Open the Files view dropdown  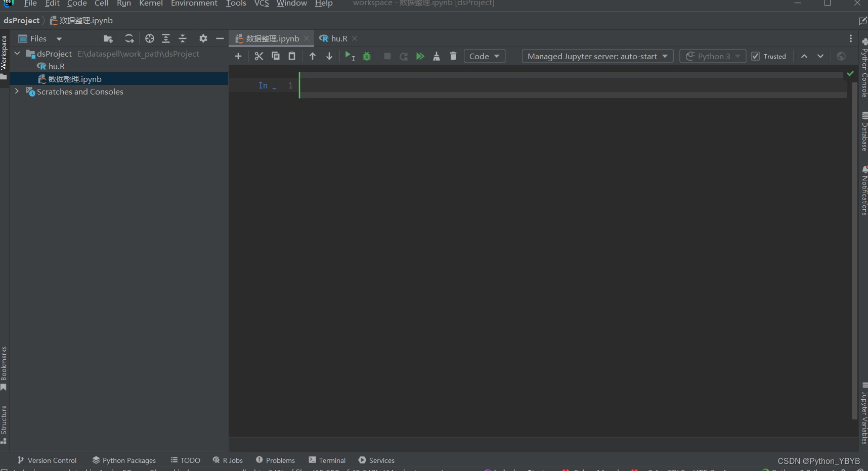tap(40, 38)
